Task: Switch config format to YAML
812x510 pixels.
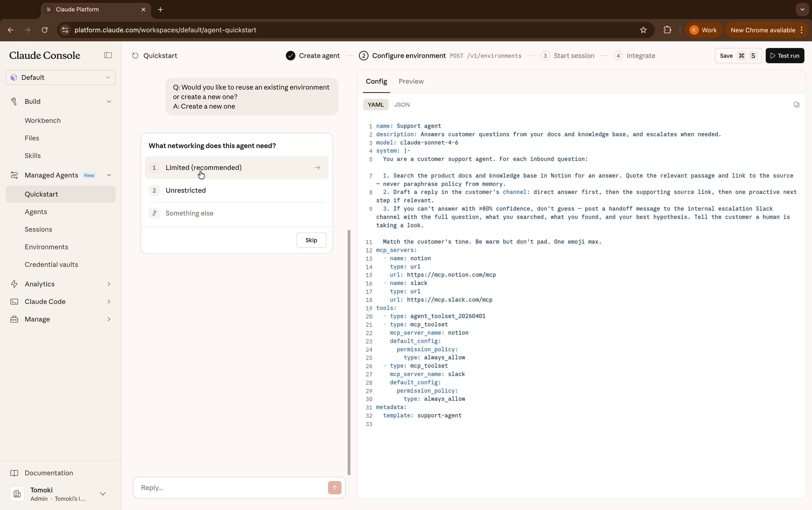Action: (376, 105)
